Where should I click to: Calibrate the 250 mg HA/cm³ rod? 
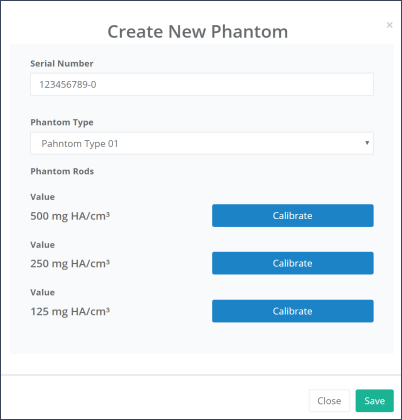[x=293, y=263]
